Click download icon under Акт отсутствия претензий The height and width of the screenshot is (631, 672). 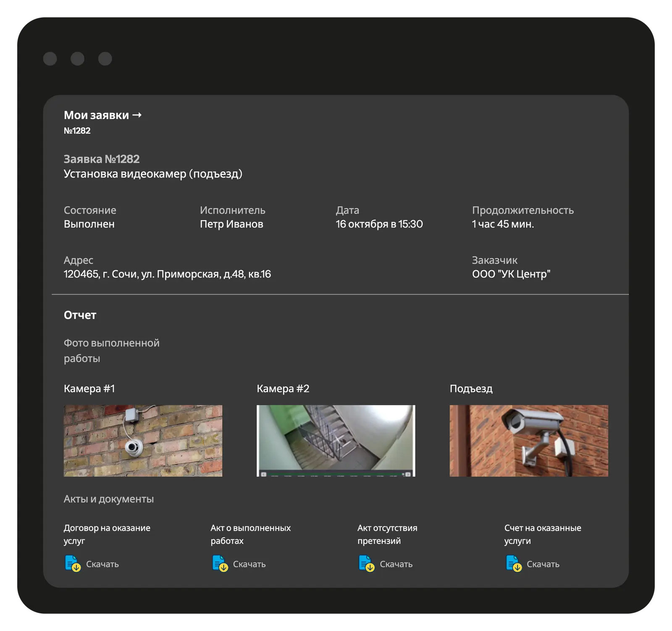point(366,564)
